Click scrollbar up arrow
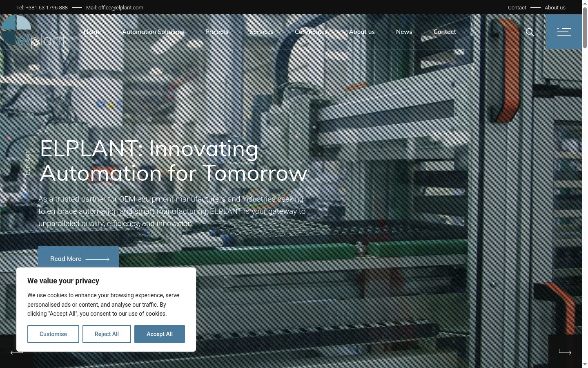588x368 pixels. click(x=585, y=3)
